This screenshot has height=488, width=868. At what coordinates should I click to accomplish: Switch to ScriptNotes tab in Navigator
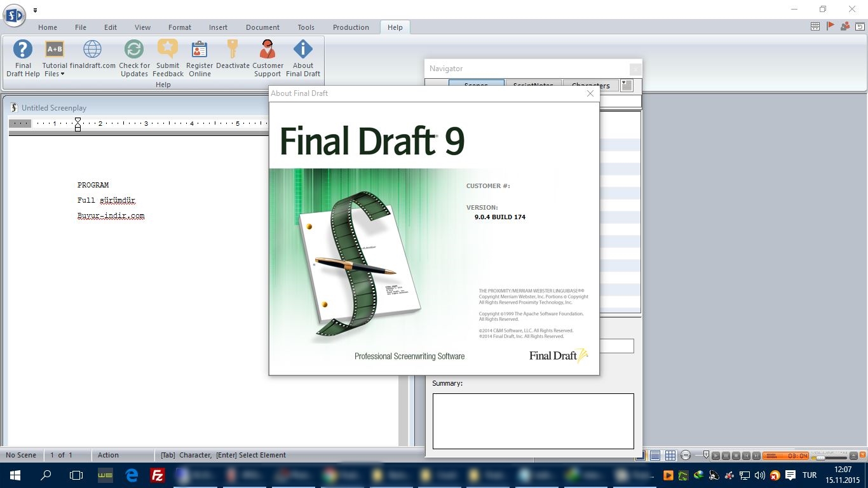534,85
